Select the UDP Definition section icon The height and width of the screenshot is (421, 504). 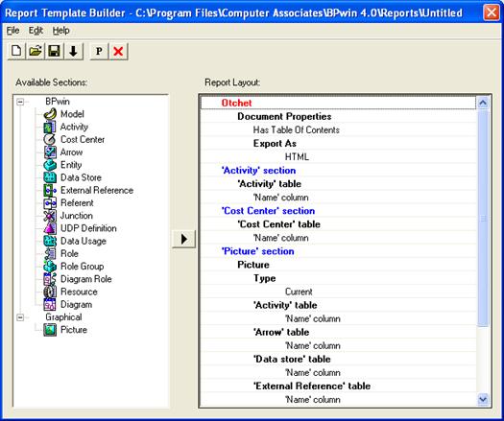[50, 228]
